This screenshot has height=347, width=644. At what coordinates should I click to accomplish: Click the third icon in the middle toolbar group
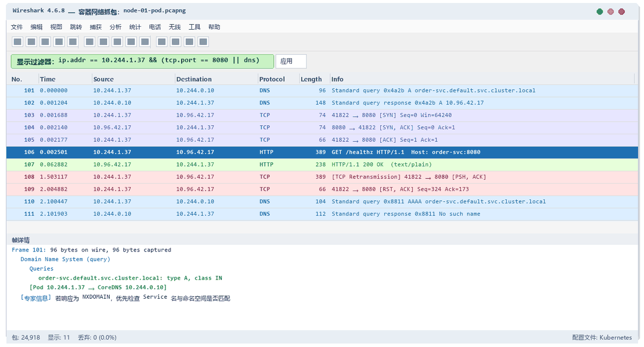[x=117, y=42]
